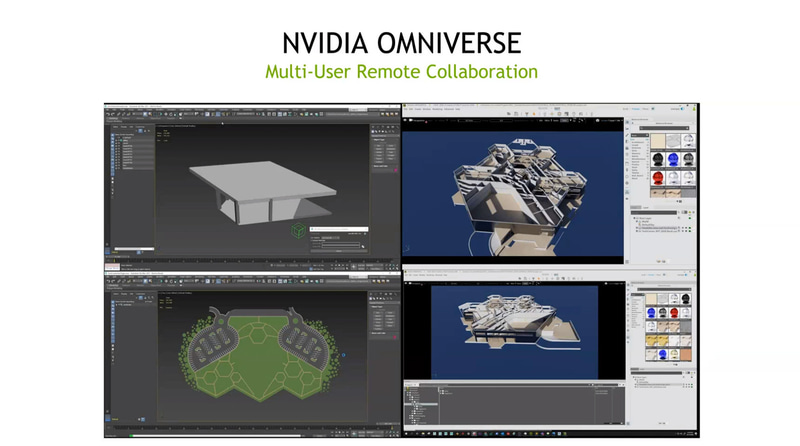Click system clock in bottom-right taskbar
The image size is (800, 446).
(688, 434)
